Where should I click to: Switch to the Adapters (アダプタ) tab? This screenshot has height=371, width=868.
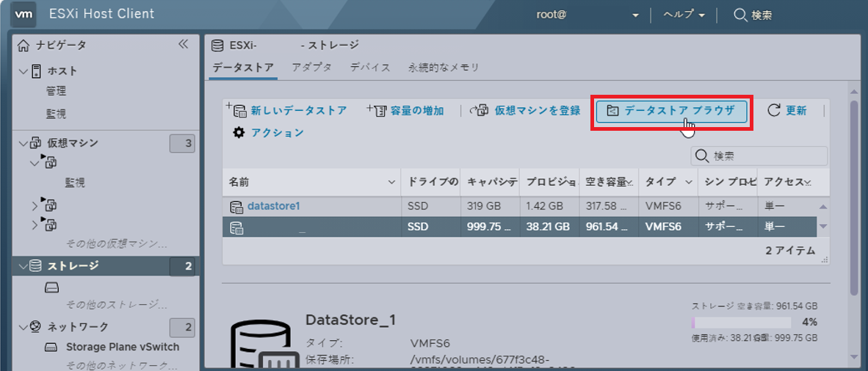(x=311, y=68)
